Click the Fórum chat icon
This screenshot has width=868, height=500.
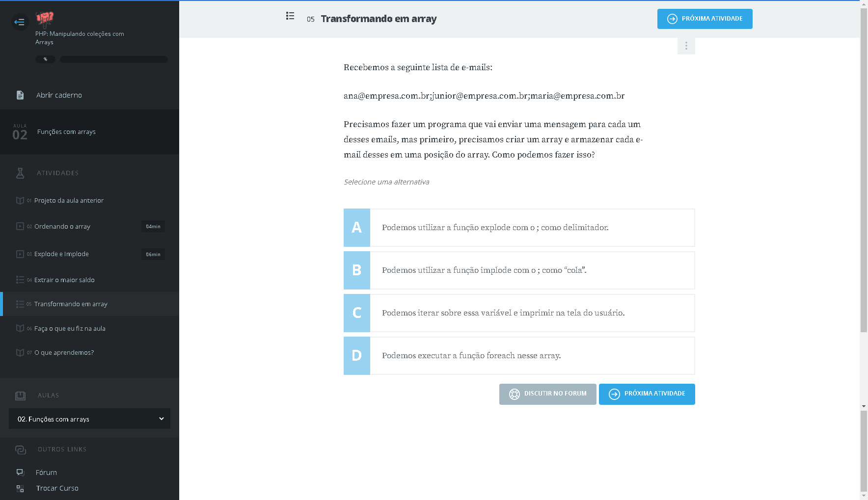(20, 473)
